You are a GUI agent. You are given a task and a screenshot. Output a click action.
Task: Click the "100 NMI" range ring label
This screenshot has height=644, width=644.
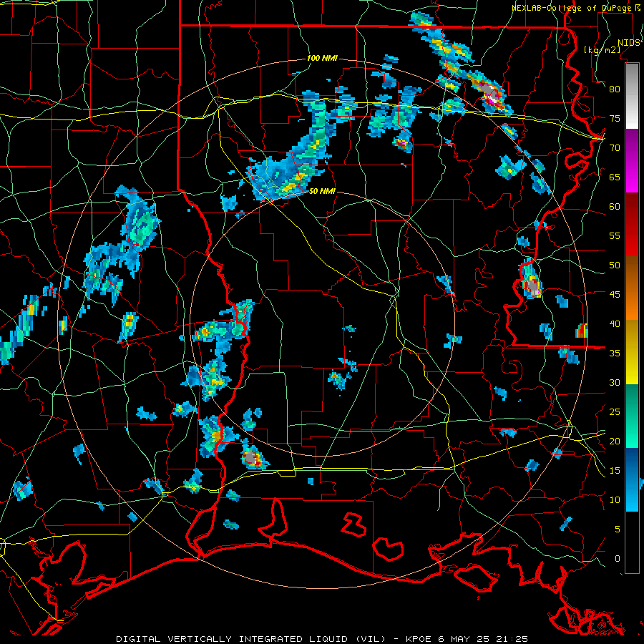pos(323,59)
